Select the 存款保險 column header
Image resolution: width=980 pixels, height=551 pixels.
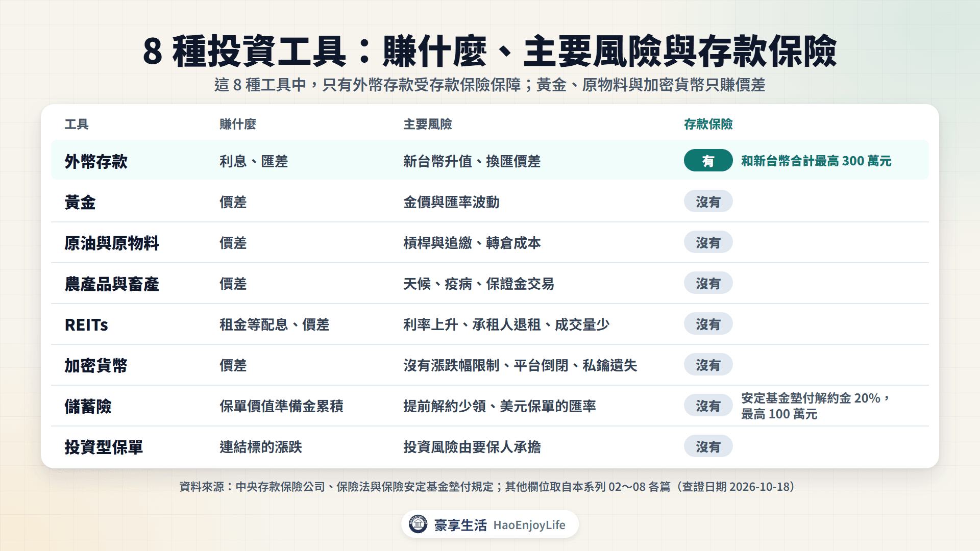(708, 124)
